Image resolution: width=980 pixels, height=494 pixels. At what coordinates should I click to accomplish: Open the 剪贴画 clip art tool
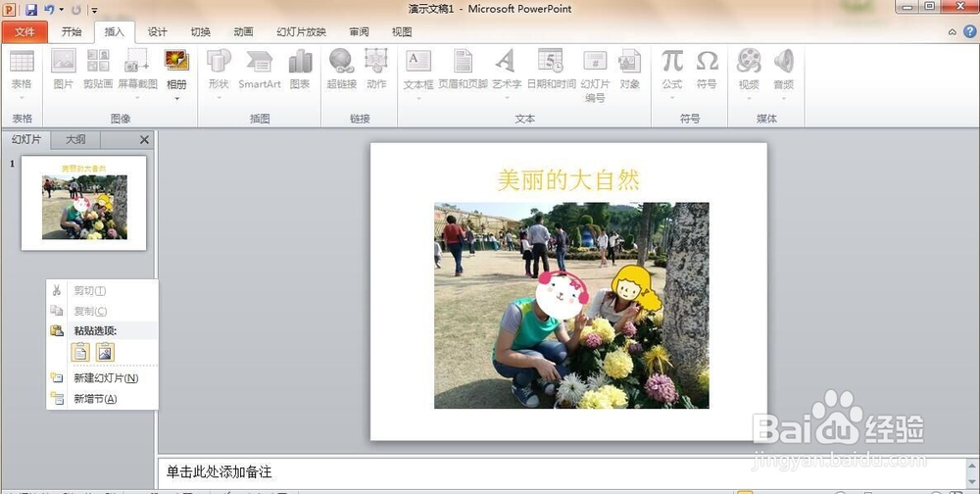[x=98, y=69]
